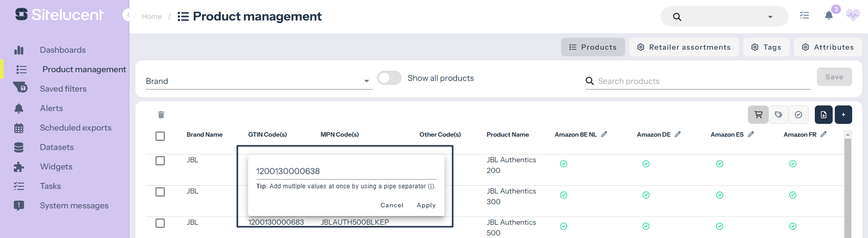Collapse the sidebar with the chevron
The width and height of the screenshot is (868, 238).
[x=128, y=15]
